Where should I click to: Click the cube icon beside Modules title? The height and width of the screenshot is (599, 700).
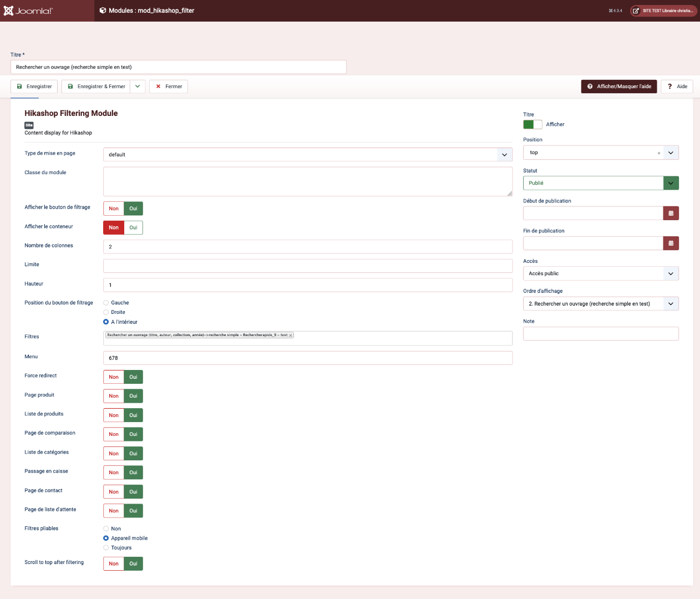(x=103, y=11)
